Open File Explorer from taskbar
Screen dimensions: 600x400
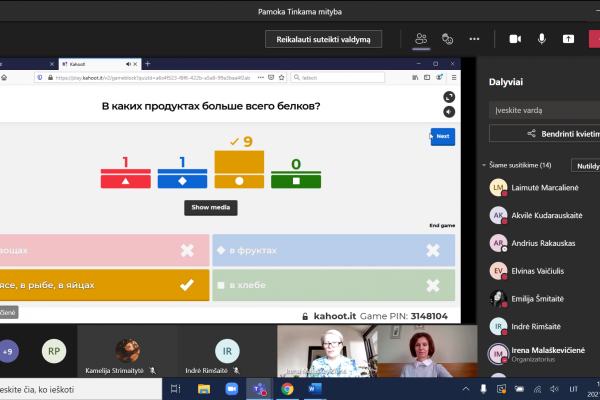point(204,389)
